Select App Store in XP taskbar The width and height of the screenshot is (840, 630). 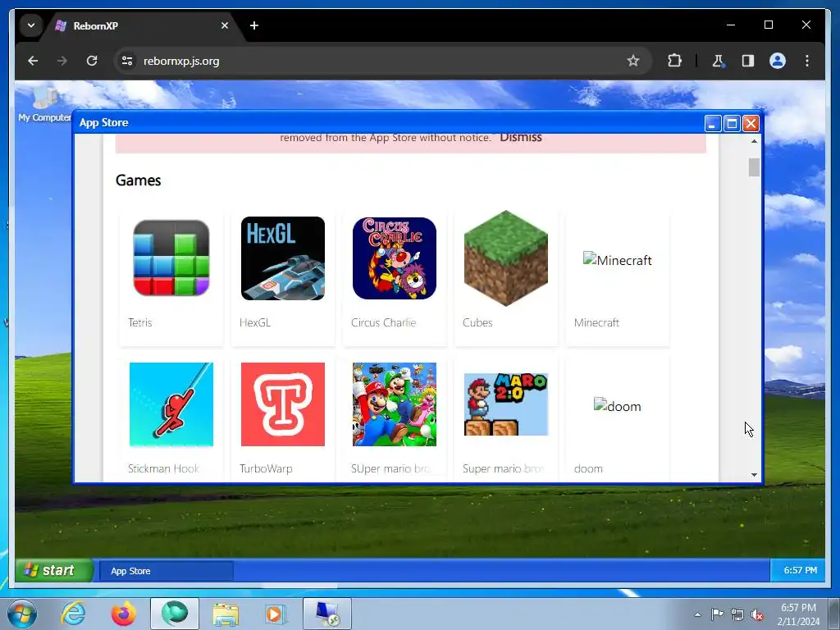coord(167,571)
